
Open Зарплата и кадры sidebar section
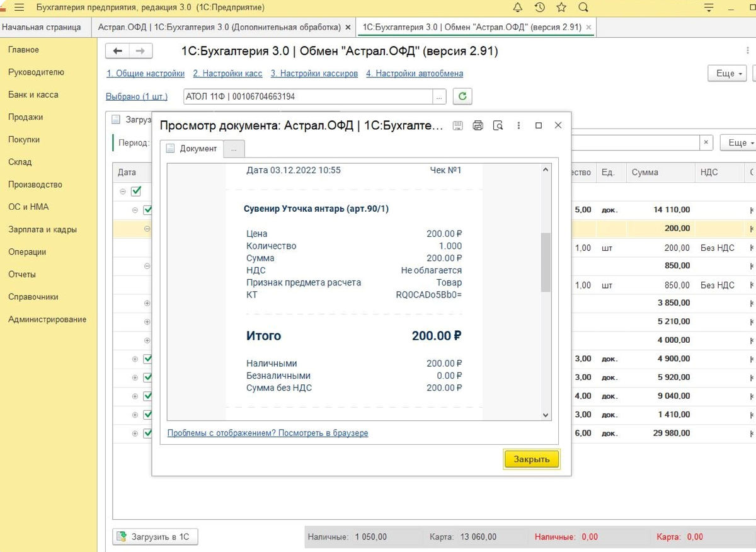tap(42, 229)
